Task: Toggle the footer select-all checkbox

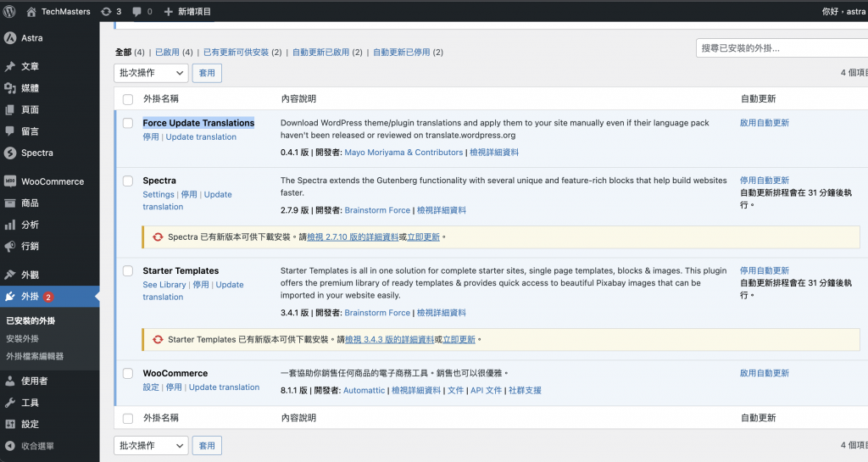Action: tap(128, 418)
